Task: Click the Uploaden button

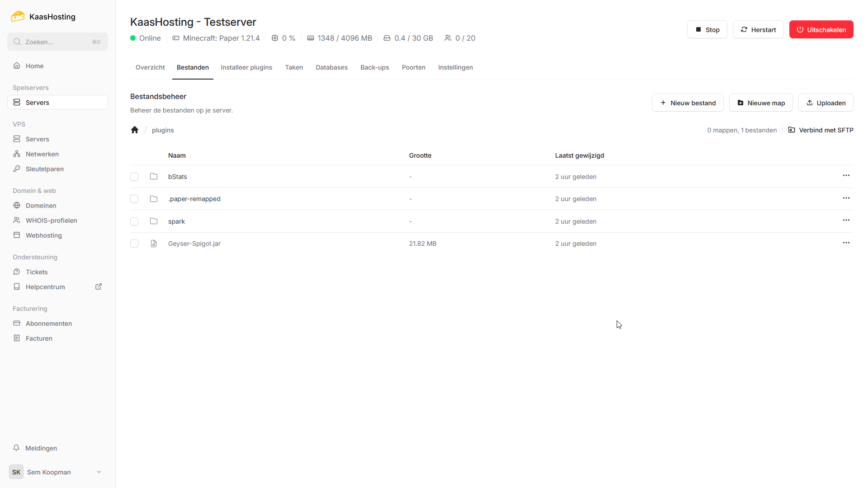Action: point(826,103)
